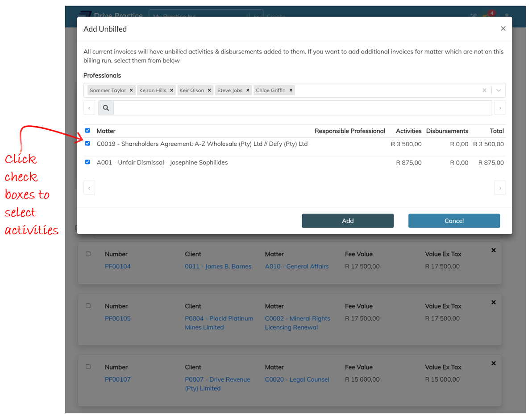Expand the Professionals dropdown arrow
Image resolution: width=532 pixels, height=420 pixels.
coord(499,91)
